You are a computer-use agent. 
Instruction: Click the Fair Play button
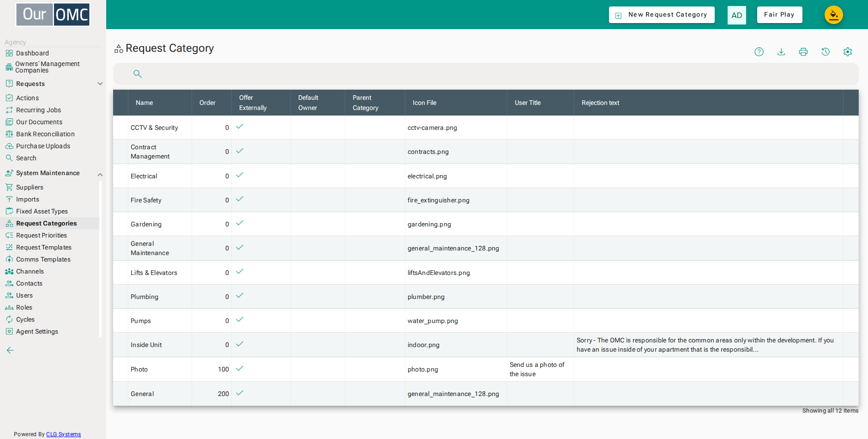coord(779,15)
